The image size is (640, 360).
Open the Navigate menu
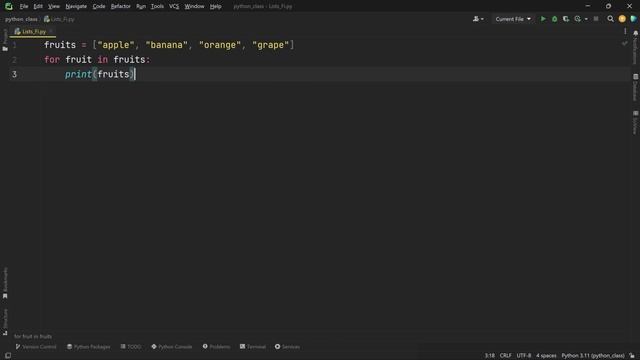(x=76, y=6)
